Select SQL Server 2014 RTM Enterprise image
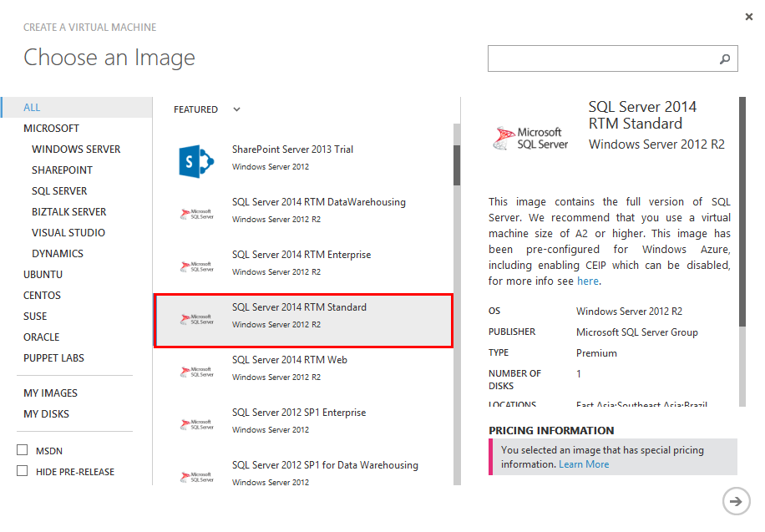Screen dimensions: 765x532 (303, 266)
